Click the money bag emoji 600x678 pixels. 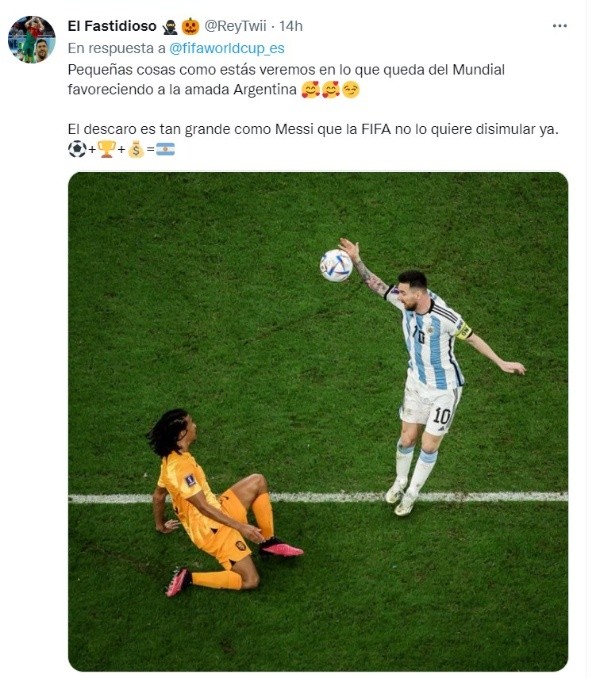(136, 150)
